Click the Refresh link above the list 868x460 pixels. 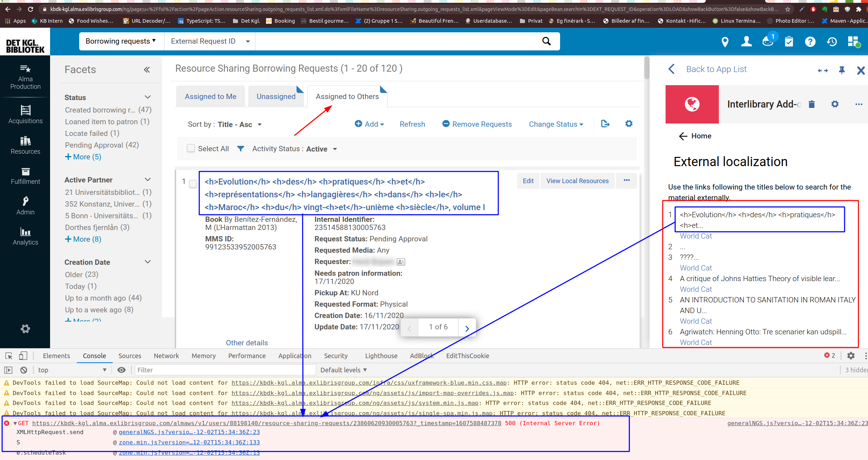pos(412,124)
